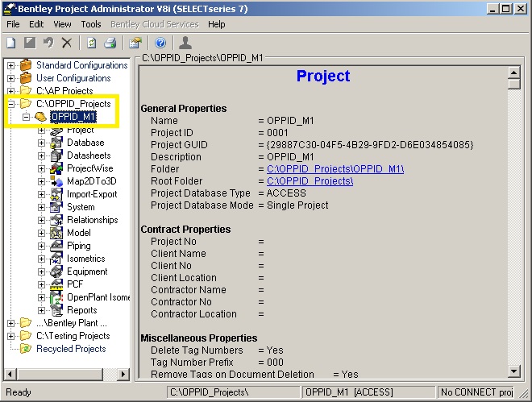Viewport: 532px width, 402px height.
Task: Click the ProjectWise node icon
Action: pyautogui.click(x=56, y=168)
